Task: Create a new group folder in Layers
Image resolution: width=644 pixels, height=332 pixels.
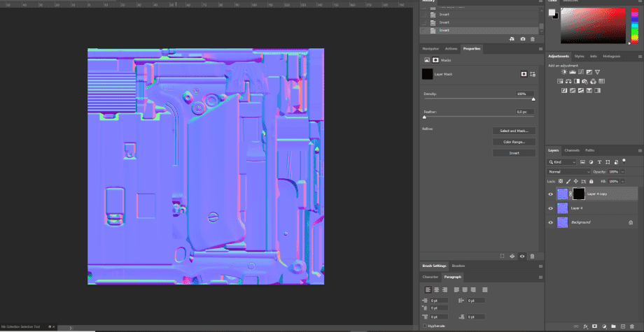Action: (x=612, y=326)
